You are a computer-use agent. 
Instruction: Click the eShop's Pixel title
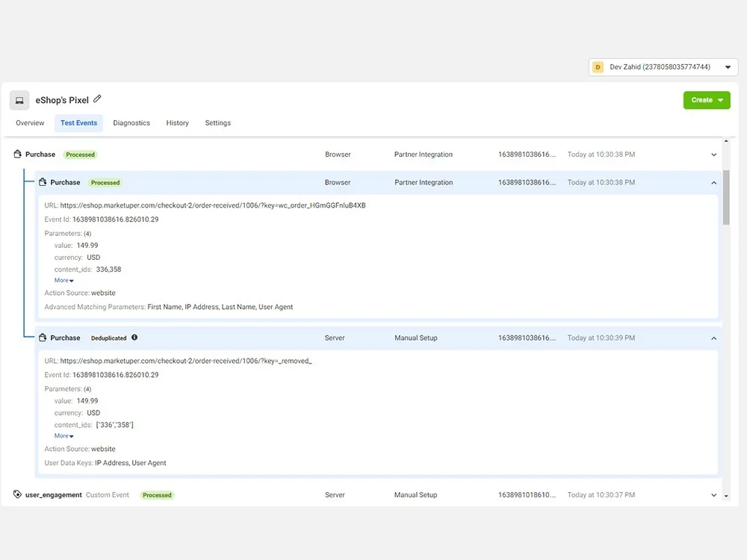[62, 100]
